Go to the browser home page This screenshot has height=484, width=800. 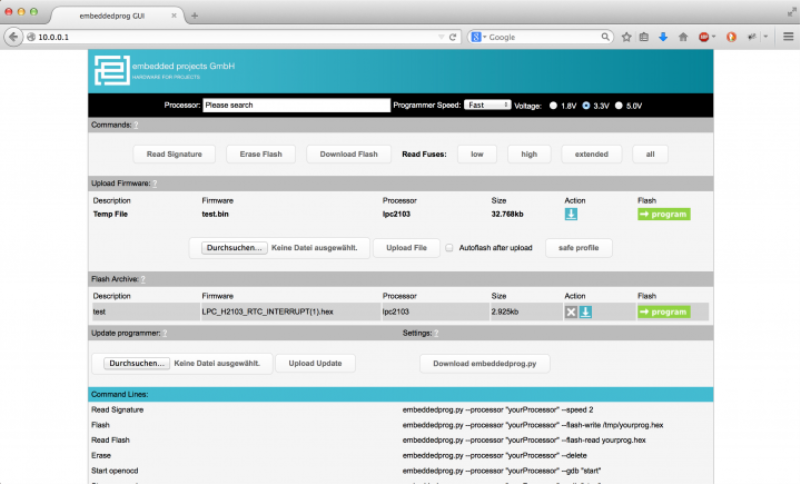coord(683,37)
